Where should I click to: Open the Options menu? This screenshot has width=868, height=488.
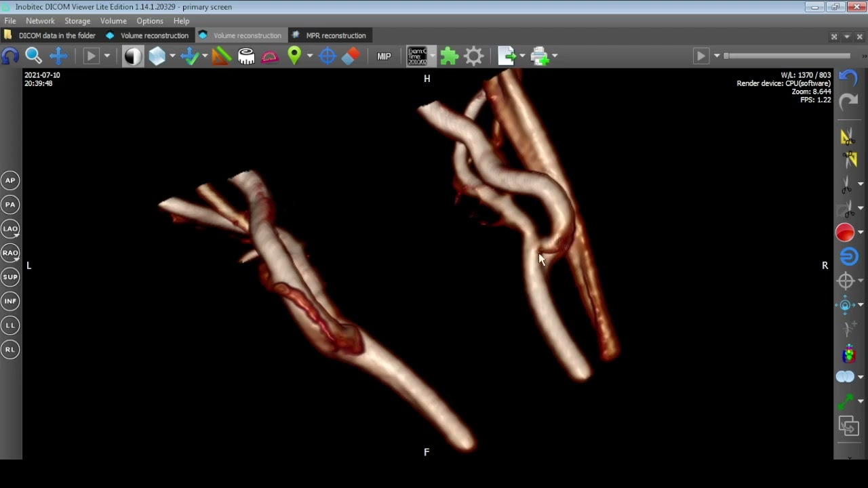(x=150, y=21)
